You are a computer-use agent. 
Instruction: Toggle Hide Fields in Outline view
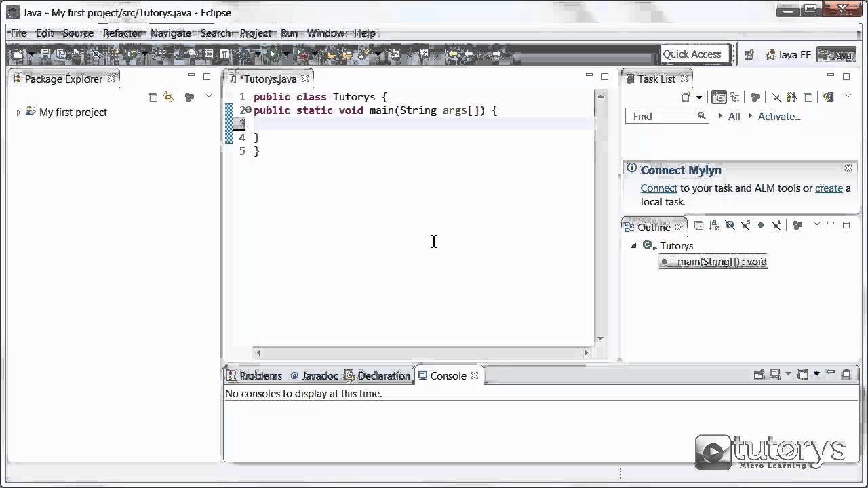pos(730,225)
